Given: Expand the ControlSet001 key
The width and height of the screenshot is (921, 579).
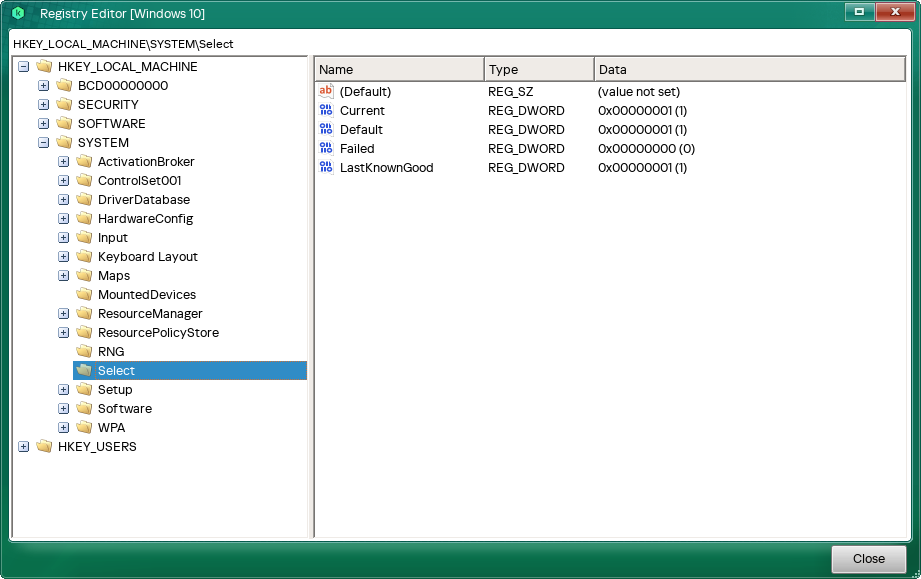Looking at the screenshot, I should tap(63, 180).
